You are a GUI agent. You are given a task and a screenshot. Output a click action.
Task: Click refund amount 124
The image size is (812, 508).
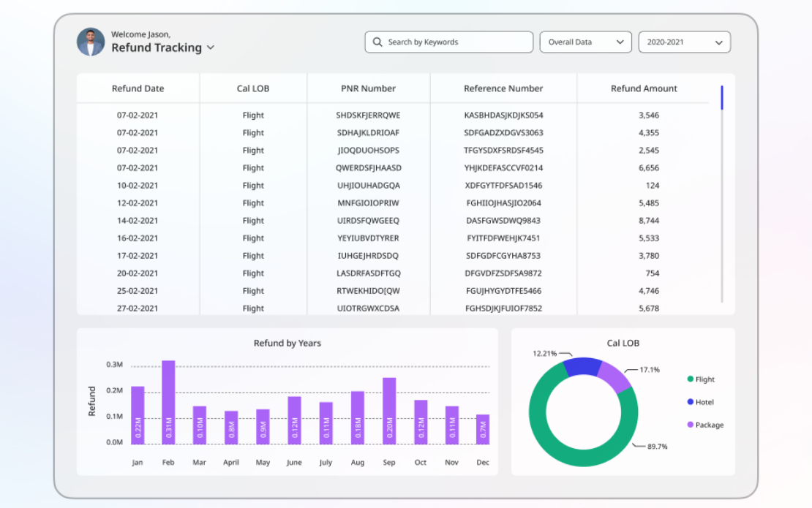tap(653, 186)
